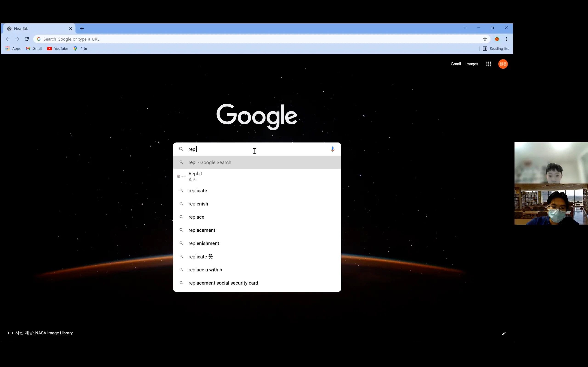Screen dimensions: 588x367
Task: Open the Reading list panel
Action: pyautogui.click(x=495, y=49)
